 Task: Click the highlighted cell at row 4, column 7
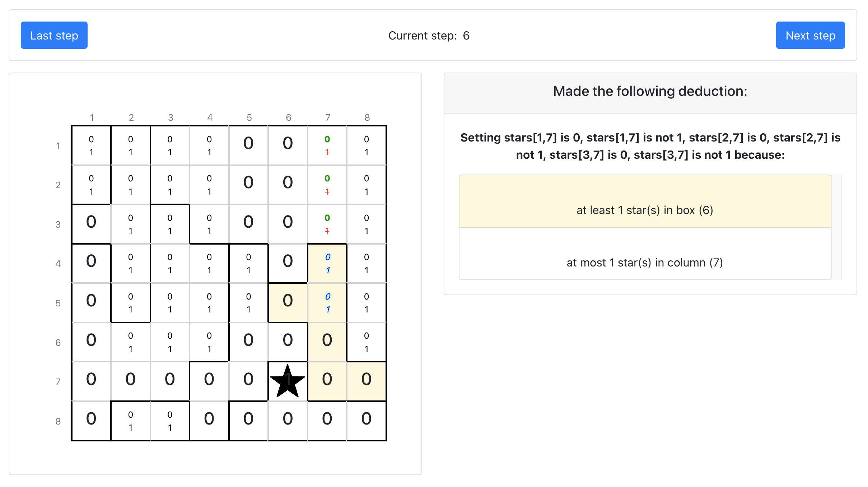[x=327, y=263]
